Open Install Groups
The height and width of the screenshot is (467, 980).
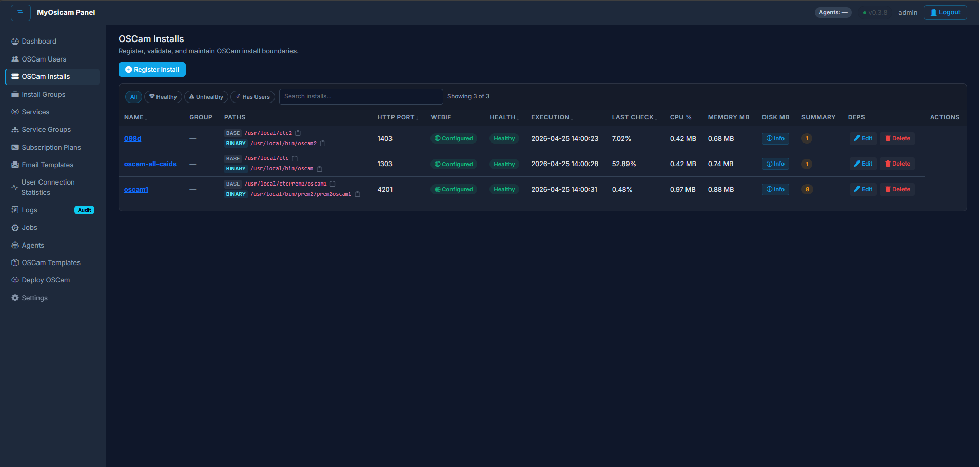(52, 94)
